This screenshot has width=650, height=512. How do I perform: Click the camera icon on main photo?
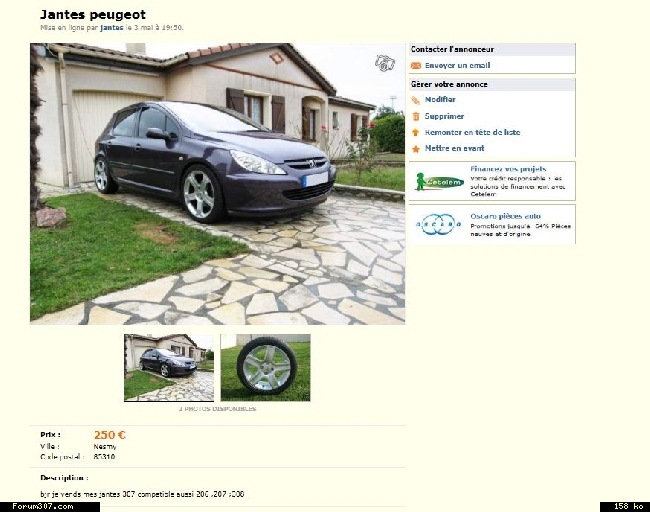[x=385, y=63]
